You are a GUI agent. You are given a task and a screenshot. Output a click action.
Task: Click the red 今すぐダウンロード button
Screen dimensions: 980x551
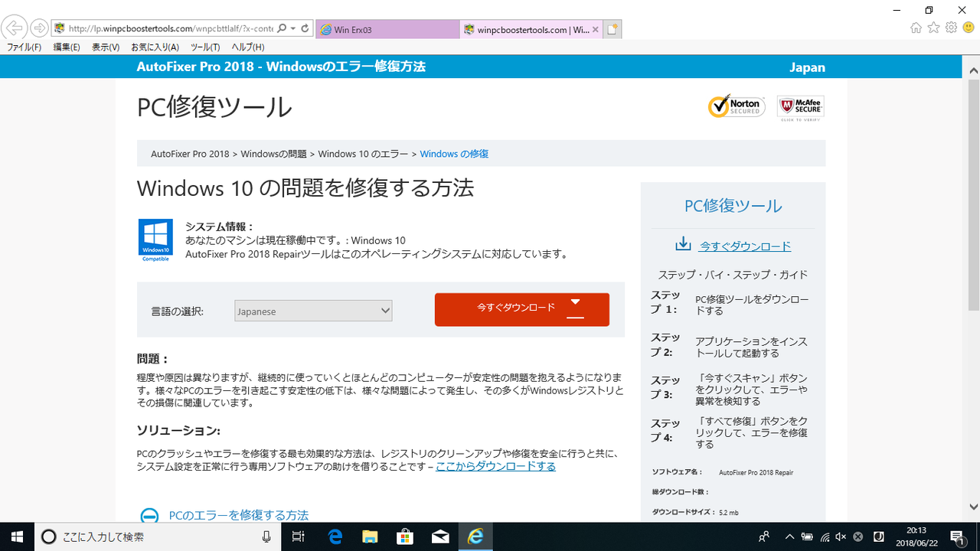522,309
